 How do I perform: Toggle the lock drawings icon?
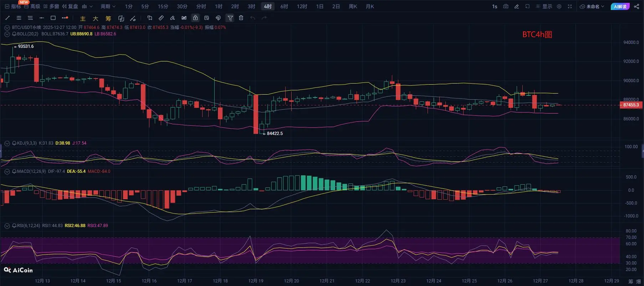point(195,18)
